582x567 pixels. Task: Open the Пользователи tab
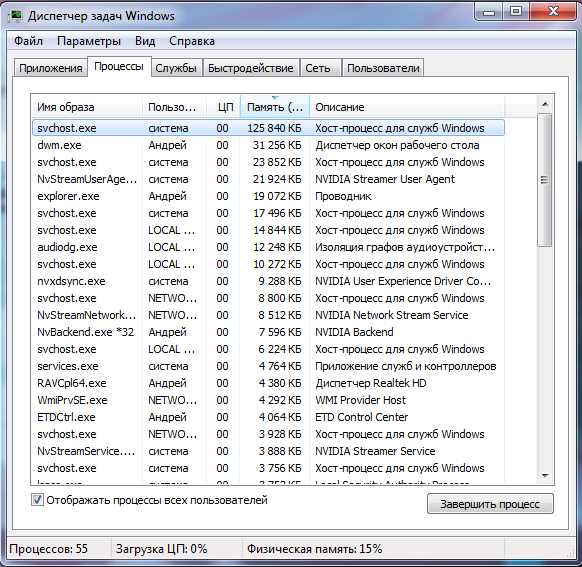coord(383,68)
